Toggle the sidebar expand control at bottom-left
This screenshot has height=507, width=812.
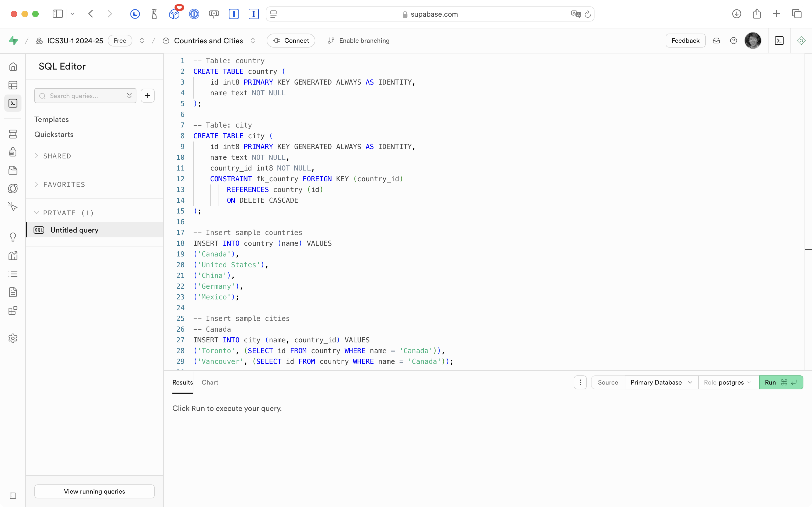(x=13, y=496)
